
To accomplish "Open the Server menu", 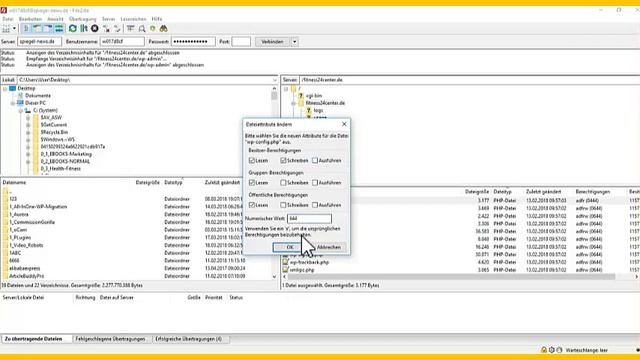I will 108,19.
